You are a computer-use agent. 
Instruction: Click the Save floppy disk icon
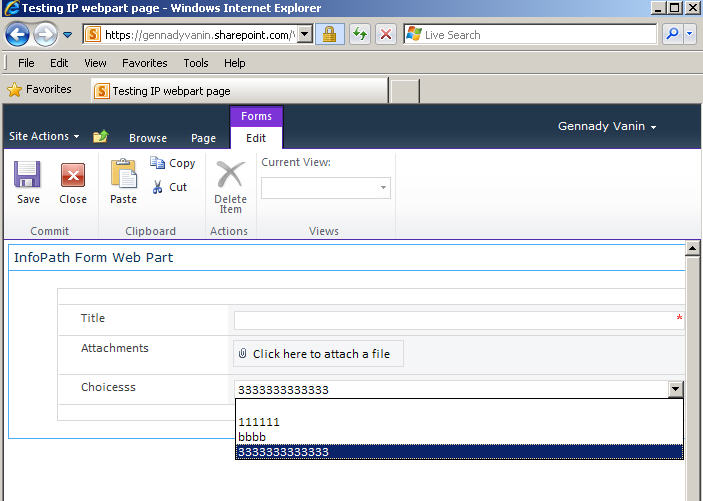pos(27,174)
